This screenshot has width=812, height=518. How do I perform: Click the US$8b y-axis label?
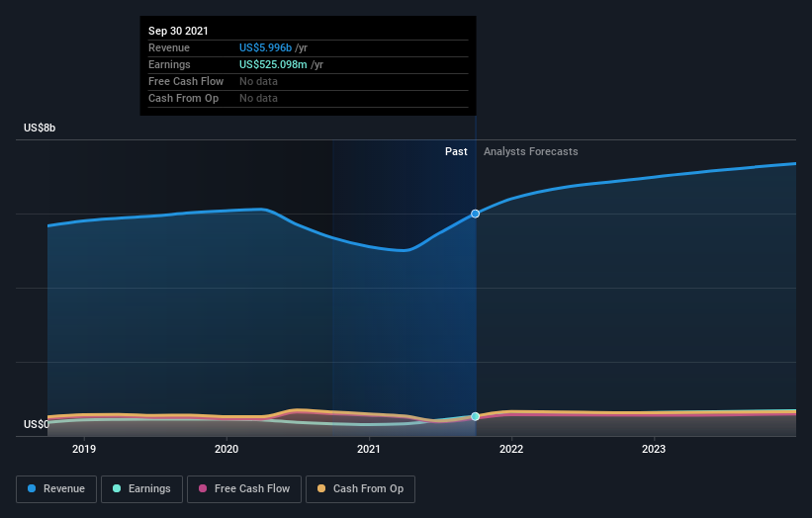[x=40, y=128]
